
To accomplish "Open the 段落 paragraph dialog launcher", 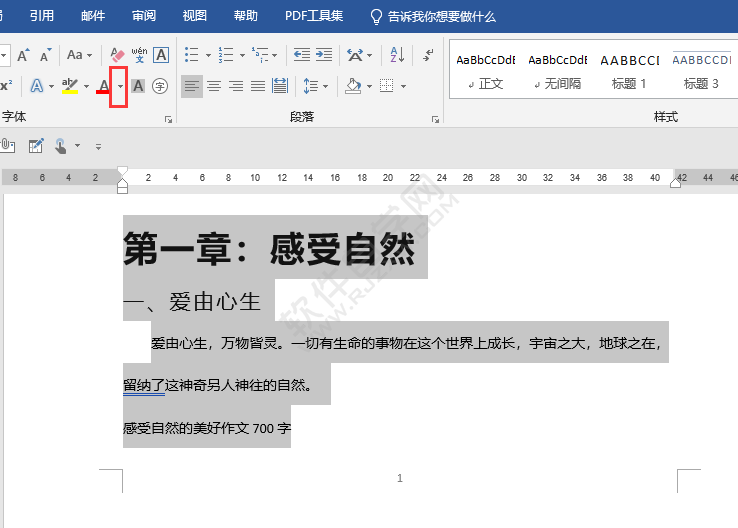I will pyautogui.click(x=435, y=120).
